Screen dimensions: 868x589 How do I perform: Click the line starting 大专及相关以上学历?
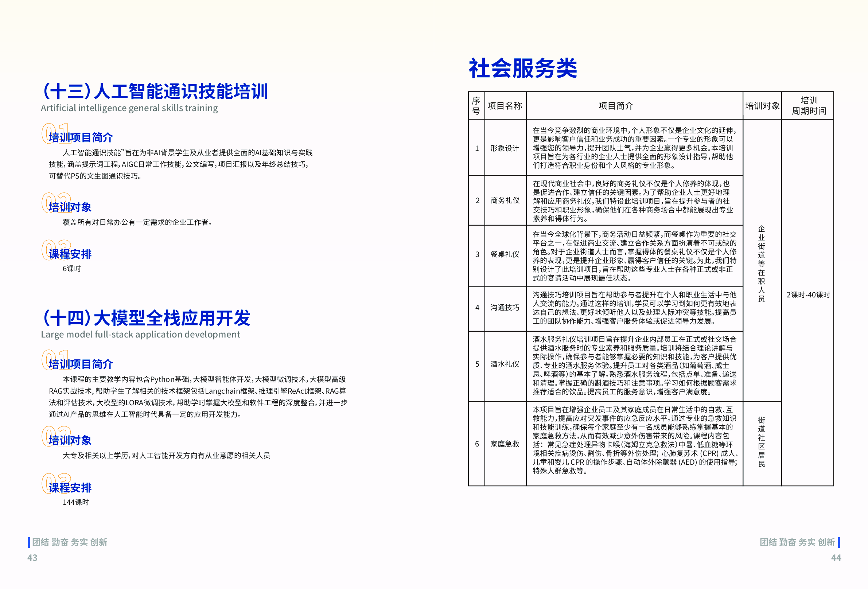point(166,456)
